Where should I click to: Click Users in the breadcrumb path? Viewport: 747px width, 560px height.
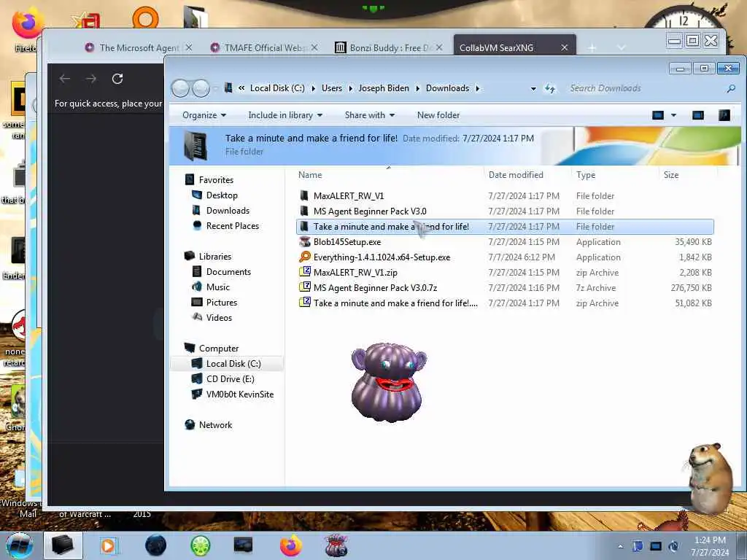(332, 88)
